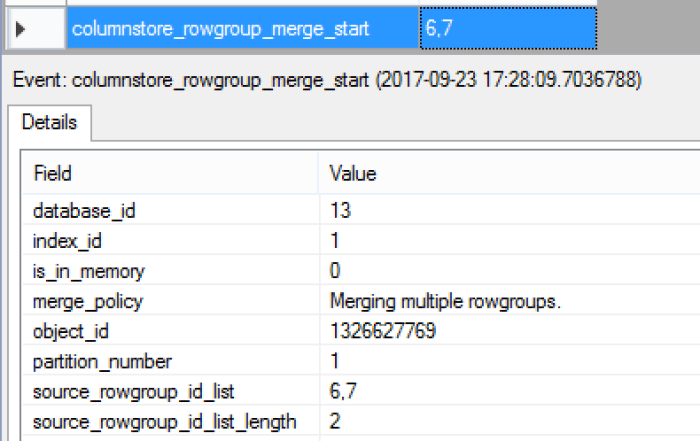Click the highlighted 6,7 event cell
The height and width of the screenshot is (441, 700).
point(506,30)
